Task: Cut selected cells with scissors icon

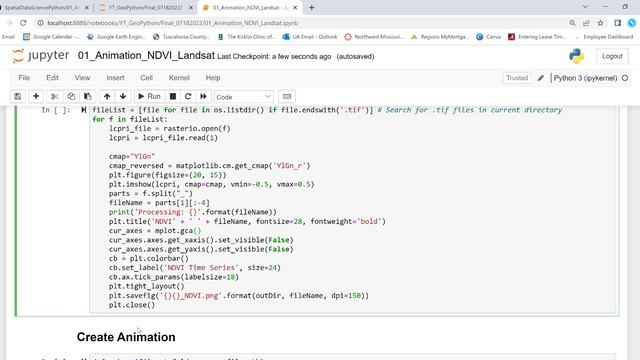Action: pyautogui.click(x=54, y=96)
